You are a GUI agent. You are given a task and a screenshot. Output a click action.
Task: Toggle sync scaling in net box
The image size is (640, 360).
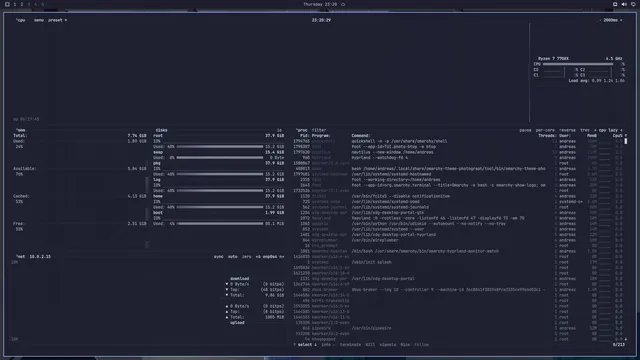click(x=219, y=257)
